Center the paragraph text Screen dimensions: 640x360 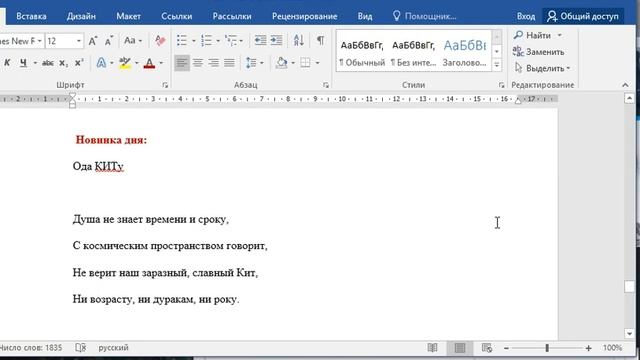[198, 63]
